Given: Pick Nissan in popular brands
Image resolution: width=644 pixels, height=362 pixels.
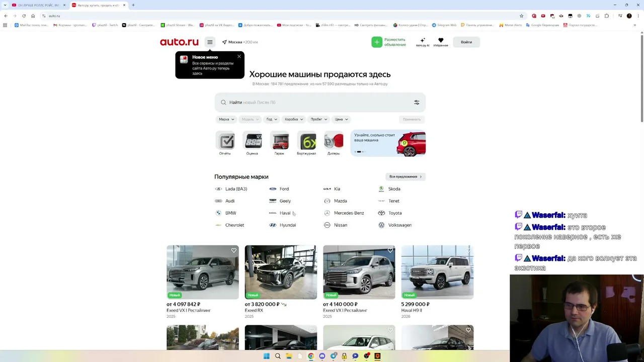Looking at the screenshot, I should (335, 225).
